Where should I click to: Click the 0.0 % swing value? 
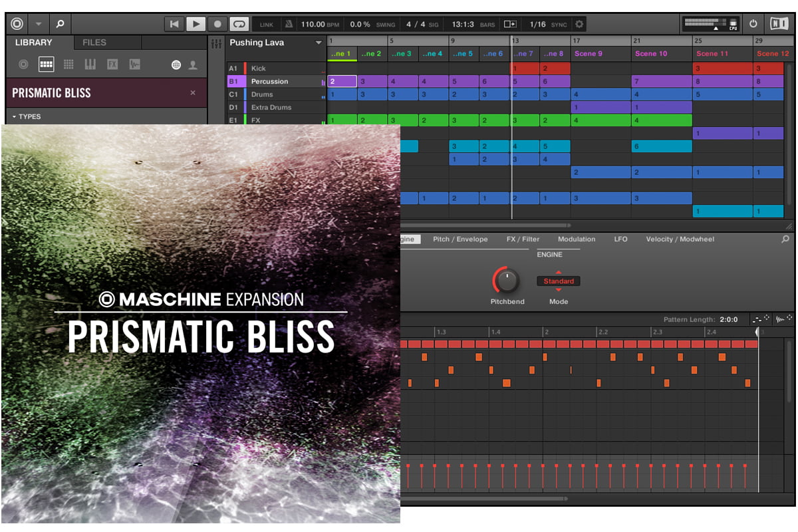tap(360, 25)
